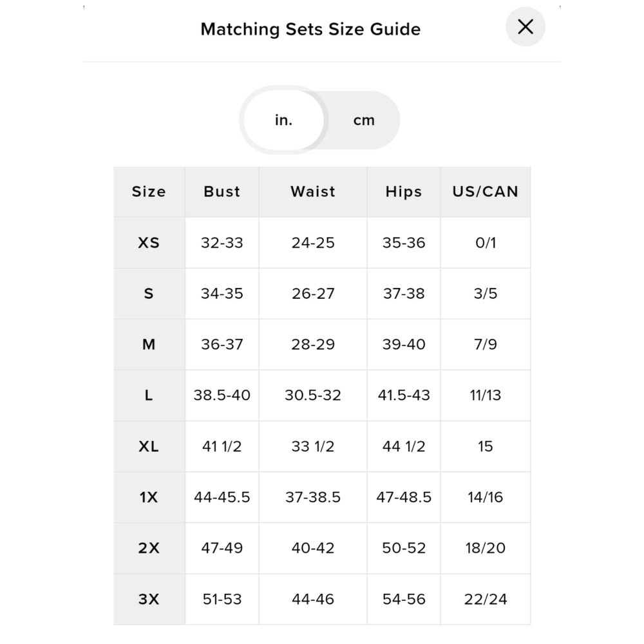644x644 pixels.
Task: Click the 38.5-40 bust measurement cell
Action: 222,395
